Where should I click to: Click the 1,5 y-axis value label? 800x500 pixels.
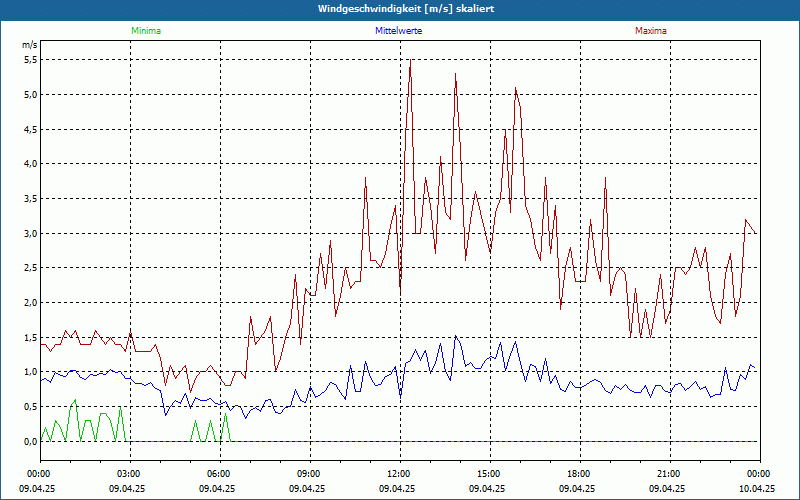(x=30, y=337)
